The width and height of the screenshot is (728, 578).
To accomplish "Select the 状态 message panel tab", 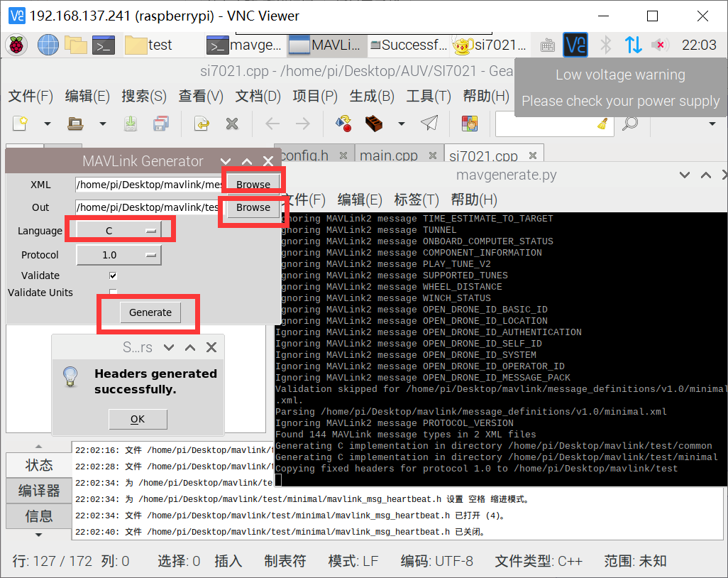I will tap(39, 464).
